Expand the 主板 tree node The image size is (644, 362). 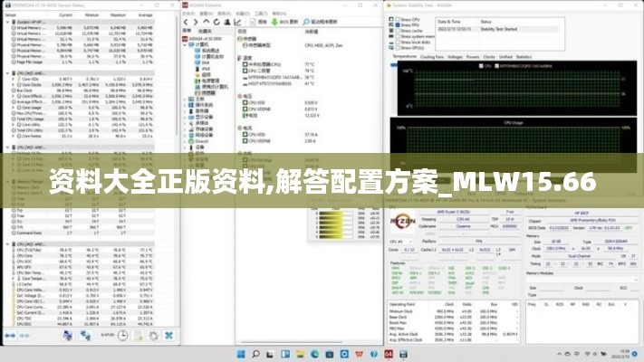point(186,100)
